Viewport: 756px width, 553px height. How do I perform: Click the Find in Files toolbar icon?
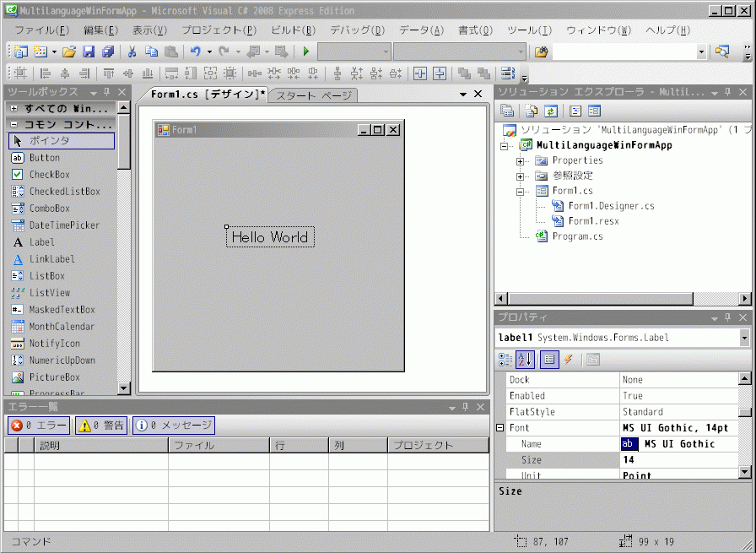tap(542, 52)
